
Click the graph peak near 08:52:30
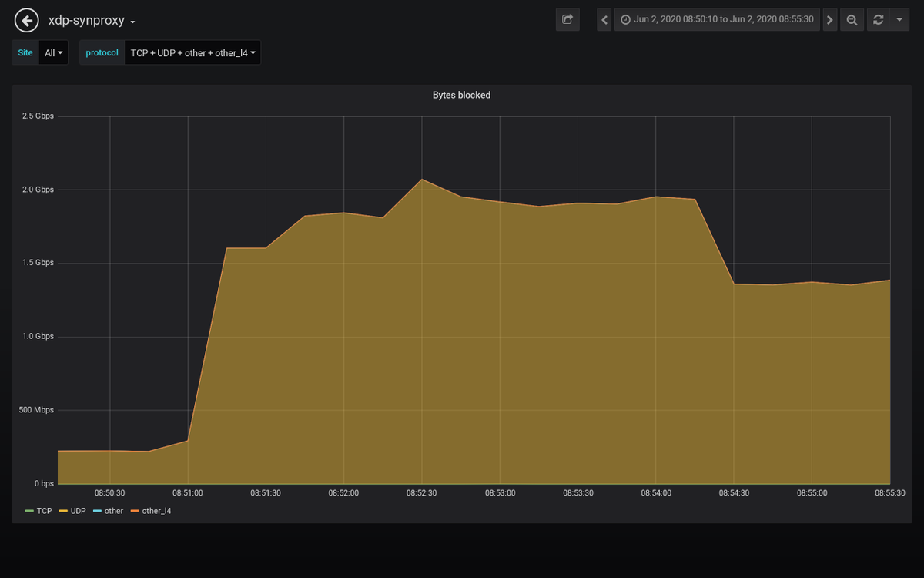coord(421,179)
